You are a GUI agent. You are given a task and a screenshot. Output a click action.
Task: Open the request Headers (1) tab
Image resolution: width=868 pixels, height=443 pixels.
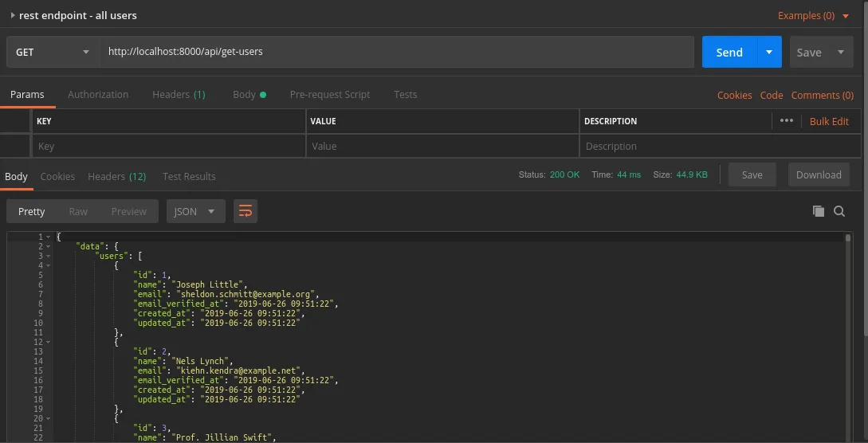coord(179,94)
